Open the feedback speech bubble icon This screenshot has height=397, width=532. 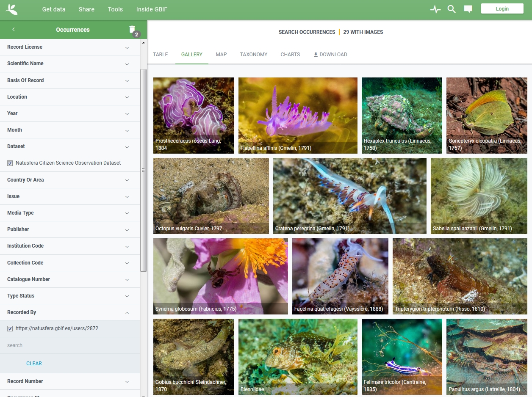pyautogui.click(x=468, y=9)
